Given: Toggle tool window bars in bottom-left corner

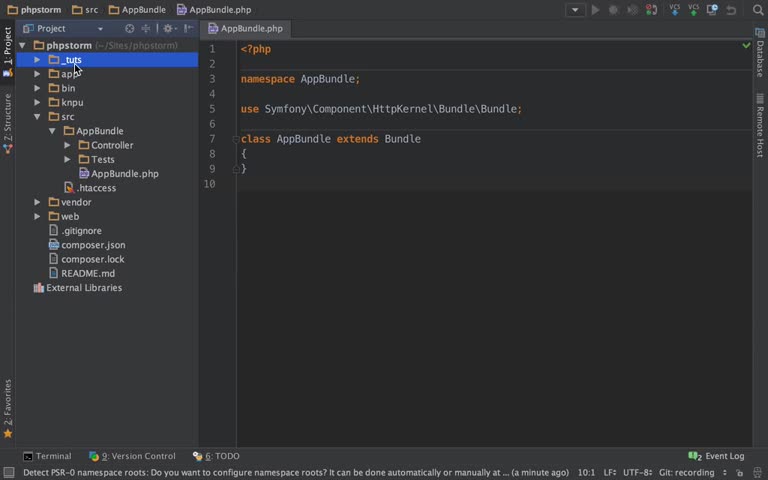Looking at the screenshot, I should (x=8, y=472).
